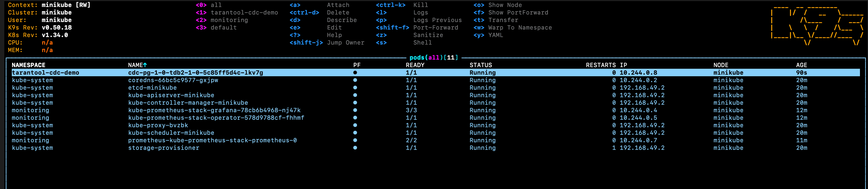Click the PF column header
868x189 pixels.
pyautogui.click(x=357, y=65)
